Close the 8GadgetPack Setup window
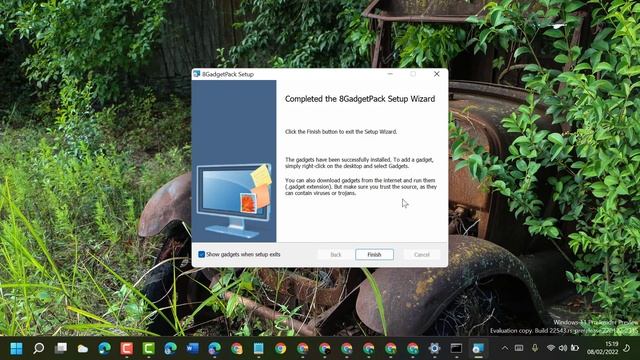640x360 pixels. [436, 74]
